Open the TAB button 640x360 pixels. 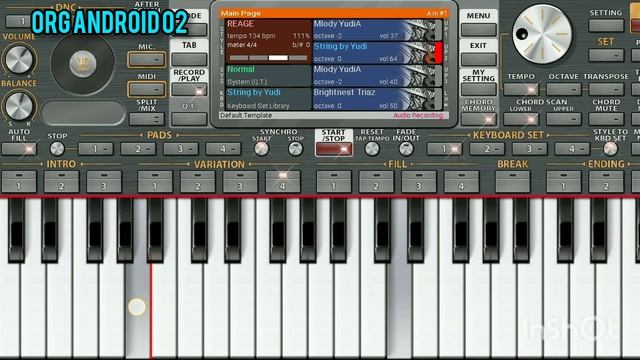pos(189,59)
